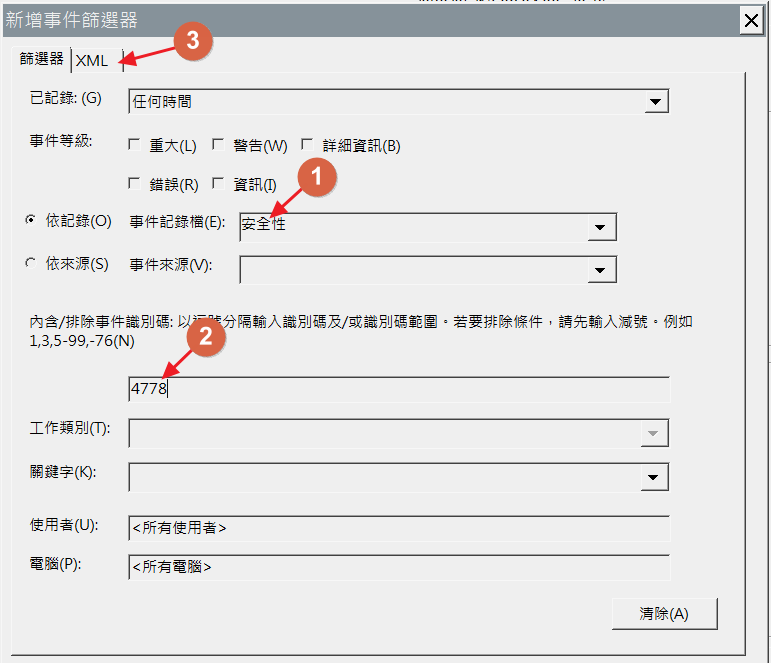Click the red numbered badge 3
Screen dimensions: 771x663
coord(193,41)
